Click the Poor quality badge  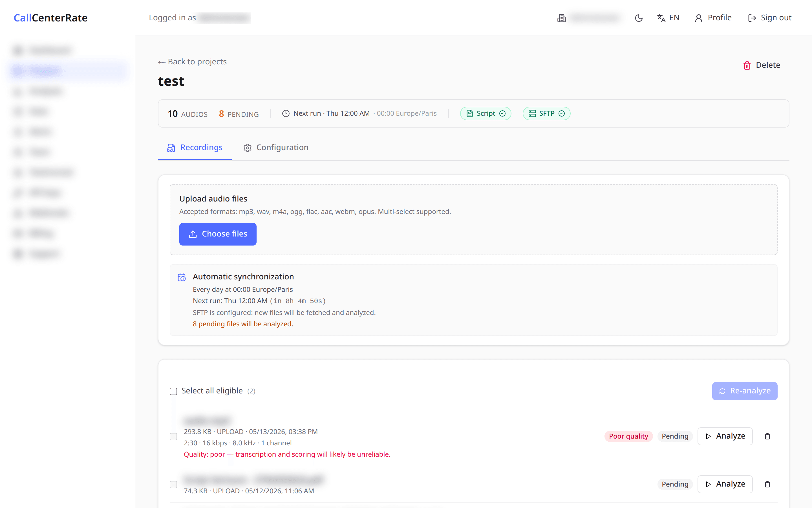point(628,436)
